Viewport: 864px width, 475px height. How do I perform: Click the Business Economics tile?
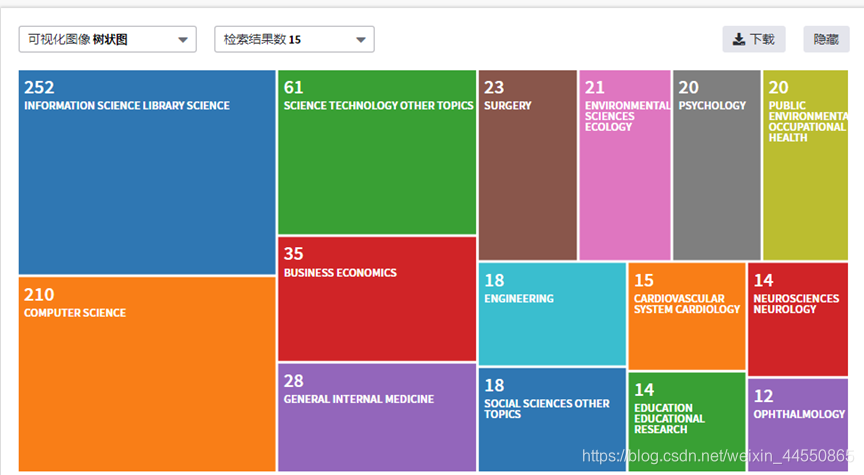pos(377,299)
